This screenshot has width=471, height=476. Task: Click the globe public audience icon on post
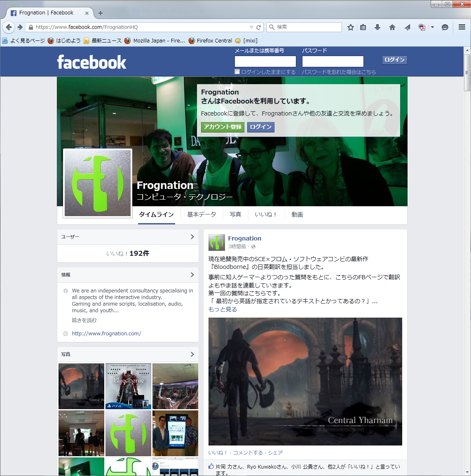tap(253, 247)
